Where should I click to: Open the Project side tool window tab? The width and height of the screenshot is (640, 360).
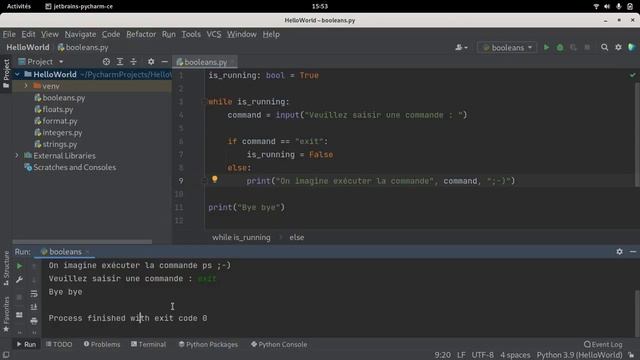(x=6, y=74)
